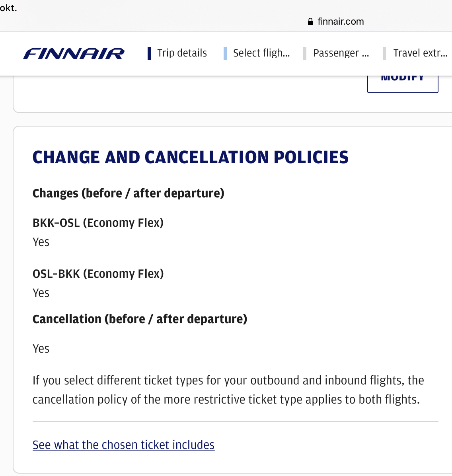Go to the Trip details step
The image size is (452, 476).
(x=182, y=53)
